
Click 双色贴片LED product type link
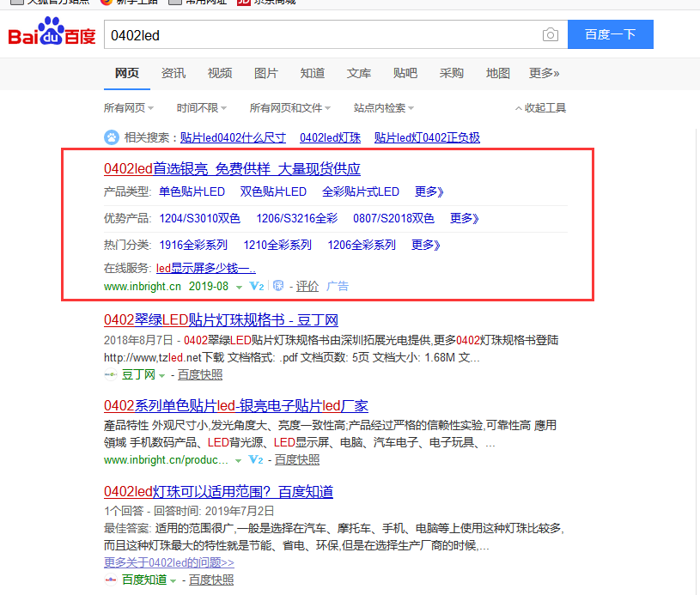click(x=273, y=192)
